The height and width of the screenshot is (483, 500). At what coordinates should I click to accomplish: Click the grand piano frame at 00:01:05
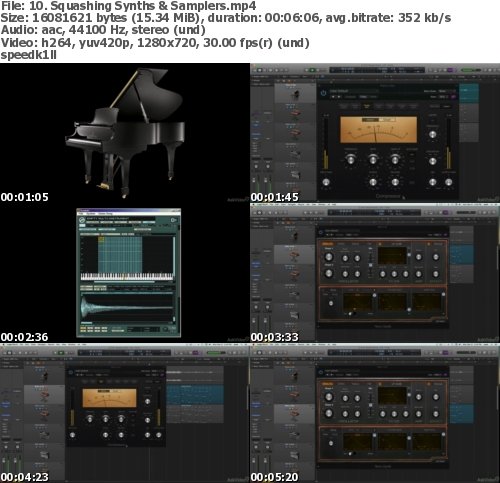[x=125, y=132]
